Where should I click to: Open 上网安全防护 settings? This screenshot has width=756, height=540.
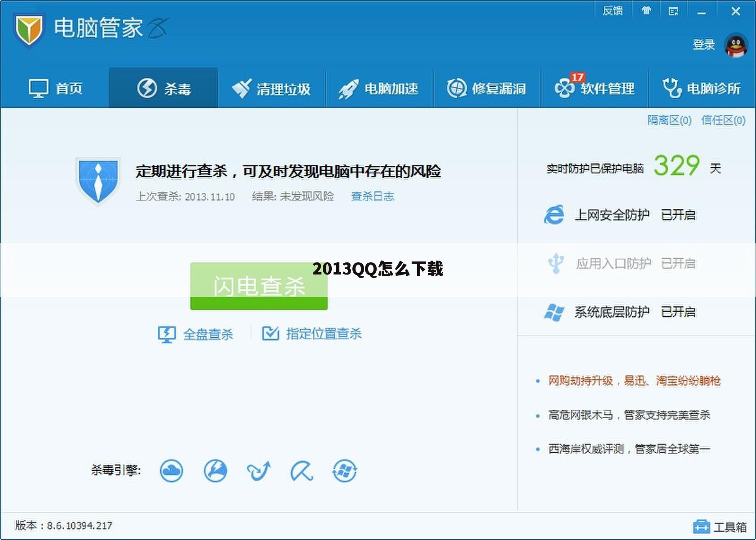[612, 215]
